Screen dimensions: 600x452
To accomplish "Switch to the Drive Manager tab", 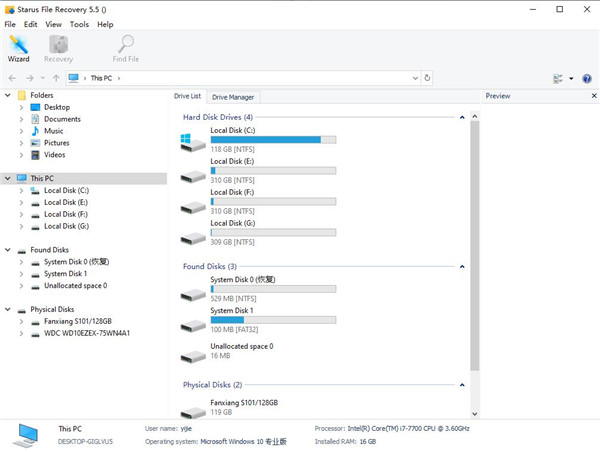I will click(x=233, y=97).
